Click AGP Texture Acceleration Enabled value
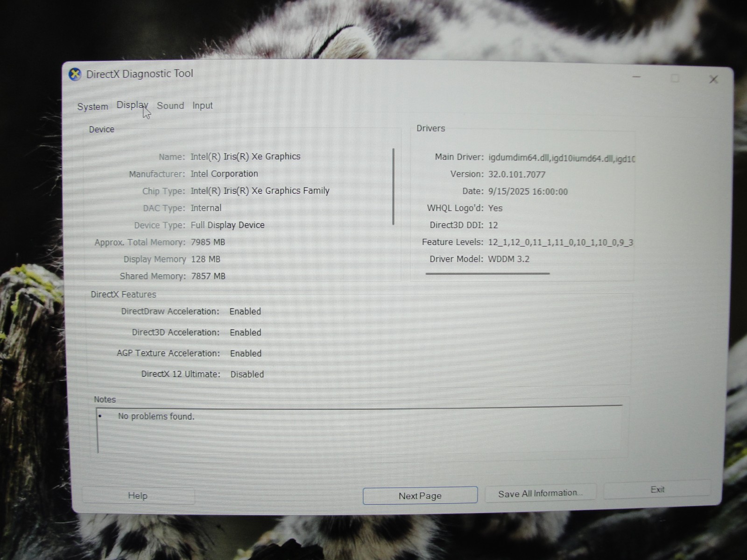Viewport: 747px width, 560px height. pos(246,353)
